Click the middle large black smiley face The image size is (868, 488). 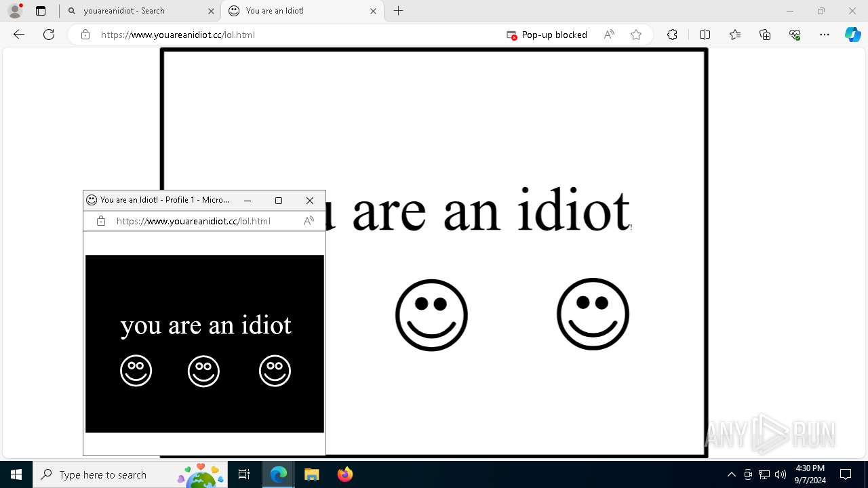click(x=431, y=315)
